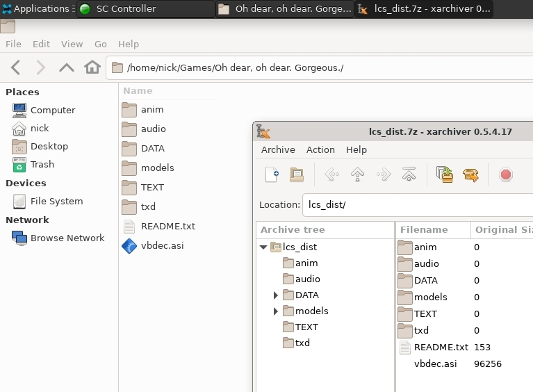
Task: Go up one level in xarchiver
Action: pos(358,174)
